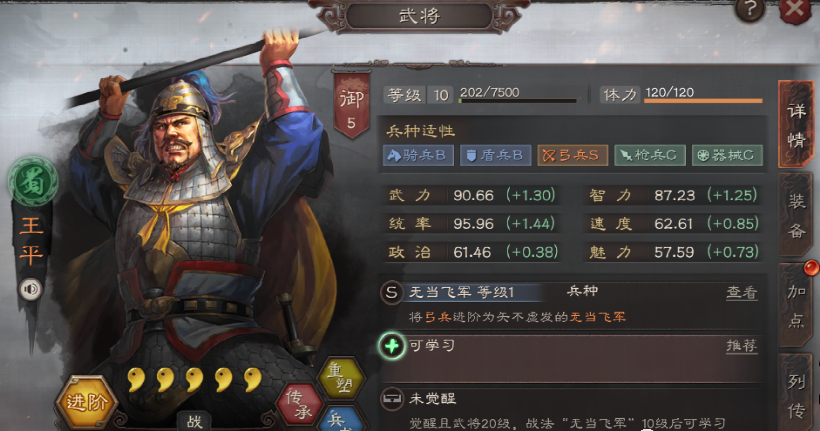Viewport: 820px width, 431px height.
Task: Switch to the 装备 side tab
Action: coord(796,216)
